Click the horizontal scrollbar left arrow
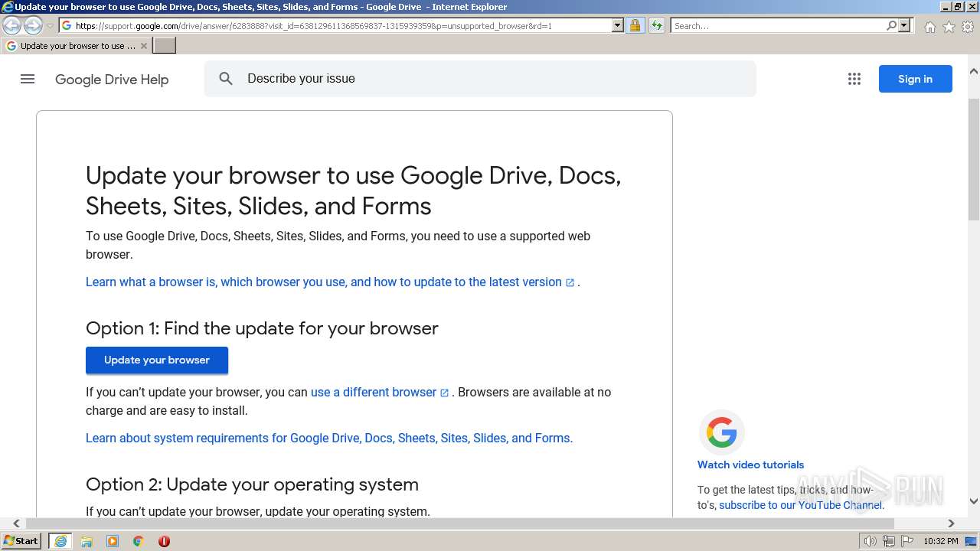This screenshot has width=980, height=551. click(x=16, y=523)
